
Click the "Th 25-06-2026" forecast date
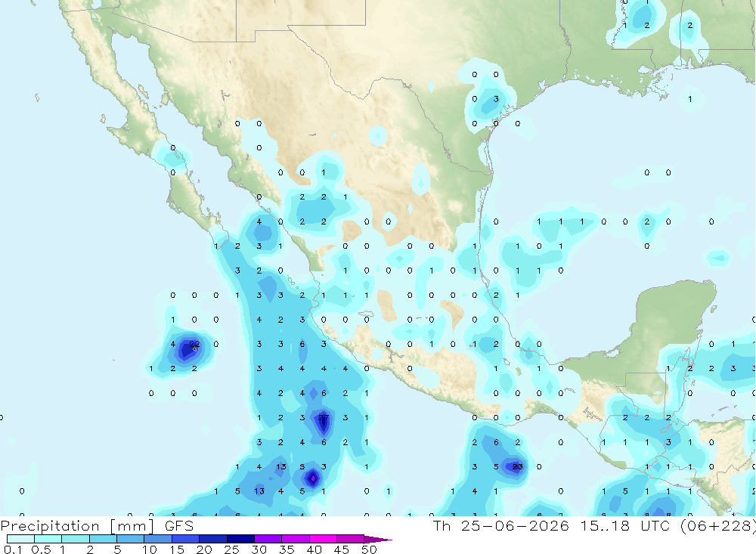(x=501, y=525)
